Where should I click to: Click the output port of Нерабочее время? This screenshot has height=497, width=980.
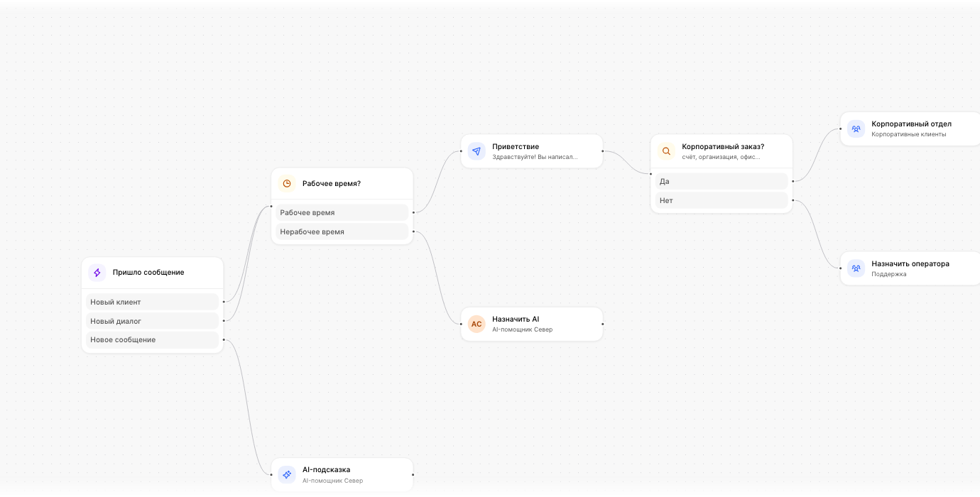point(413,231)
